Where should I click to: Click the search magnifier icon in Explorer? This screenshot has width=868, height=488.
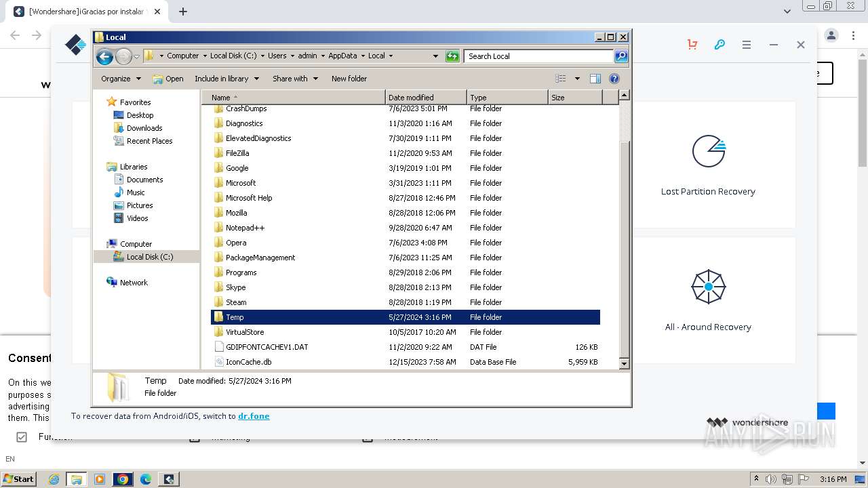point(620,56)
